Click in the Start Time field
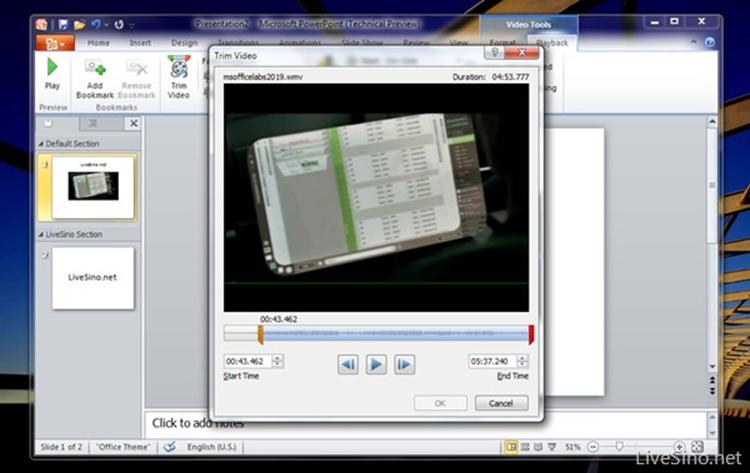This screenshot has width=750, height=473. [248, 361]
